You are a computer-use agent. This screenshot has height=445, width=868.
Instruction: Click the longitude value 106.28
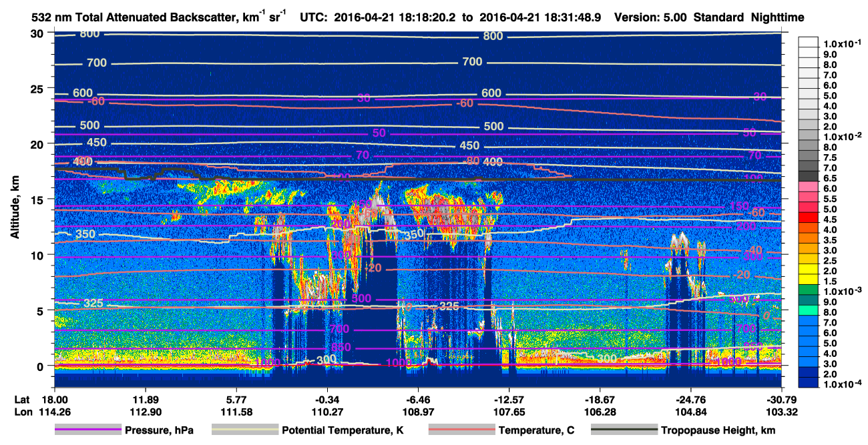pyautogui.click(x=600, y=412)
